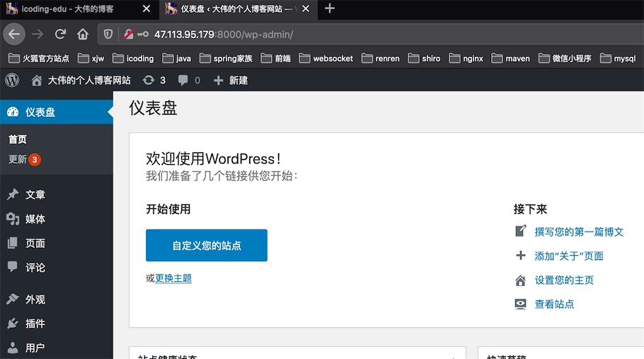
Task: Click the 仪表盘 gauge icon in sidebar
Action: (13, 112)
